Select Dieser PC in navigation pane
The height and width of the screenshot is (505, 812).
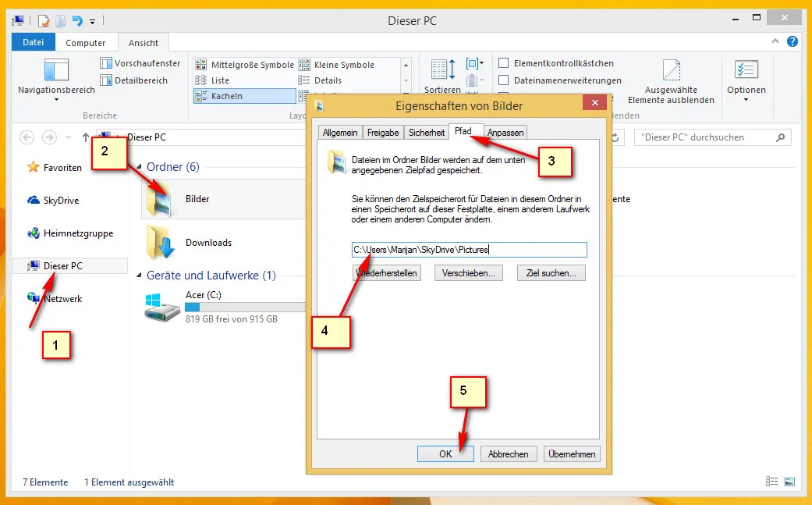[x=70, y=265]
